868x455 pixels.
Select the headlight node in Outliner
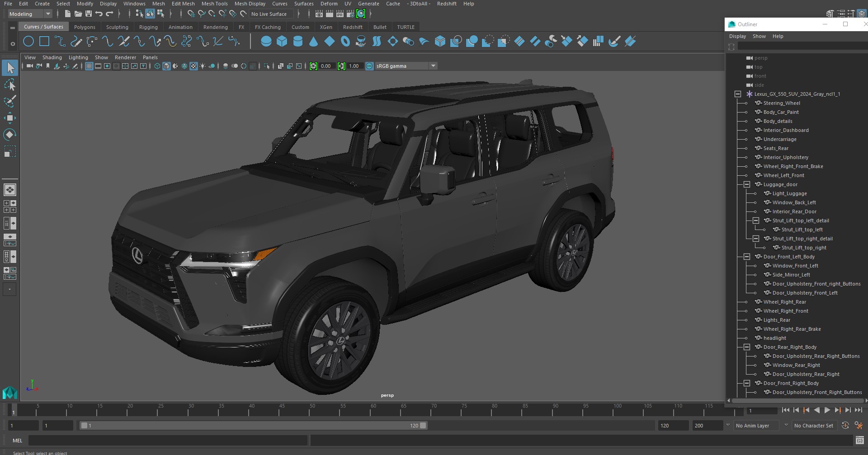tap(774, 338)
